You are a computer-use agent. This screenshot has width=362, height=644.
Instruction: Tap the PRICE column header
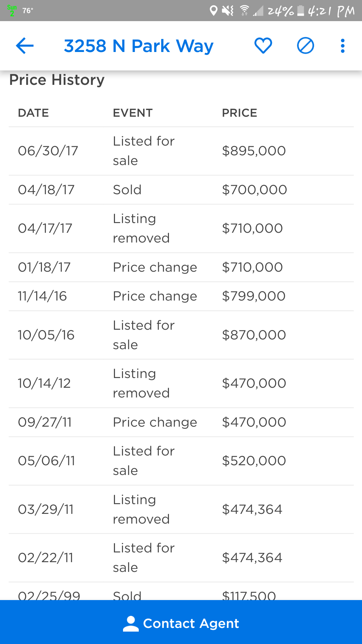(239, 113)
